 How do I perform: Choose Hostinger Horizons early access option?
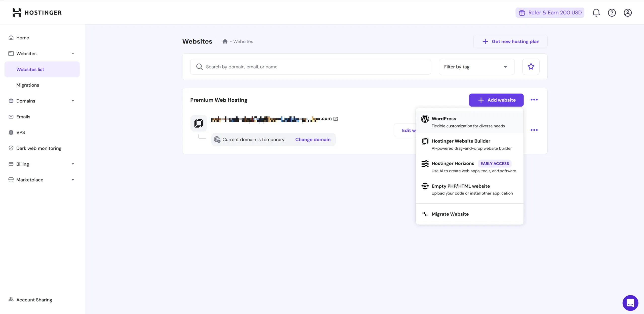click(453, 163)
